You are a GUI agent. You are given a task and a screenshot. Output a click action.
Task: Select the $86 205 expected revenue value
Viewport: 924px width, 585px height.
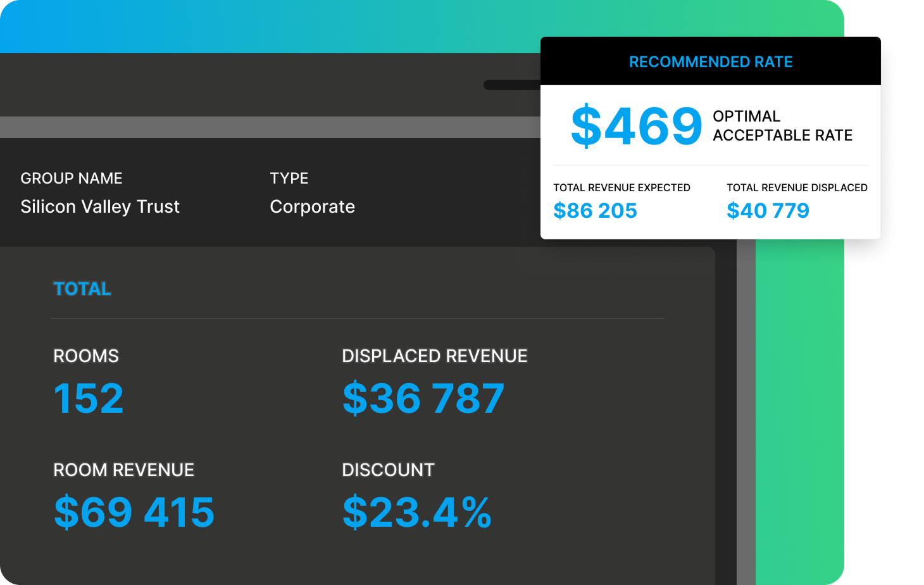point(595,211)
